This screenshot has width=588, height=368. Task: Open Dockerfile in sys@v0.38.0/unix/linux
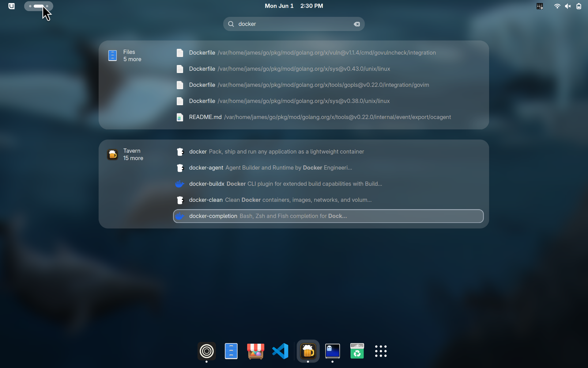(x=328, y=101)
